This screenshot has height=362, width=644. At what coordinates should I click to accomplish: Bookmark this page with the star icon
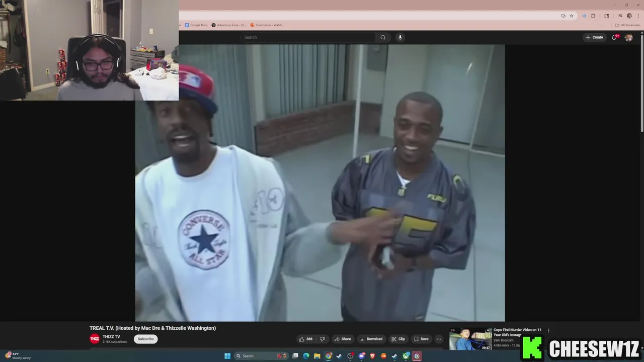coord(572,16)
